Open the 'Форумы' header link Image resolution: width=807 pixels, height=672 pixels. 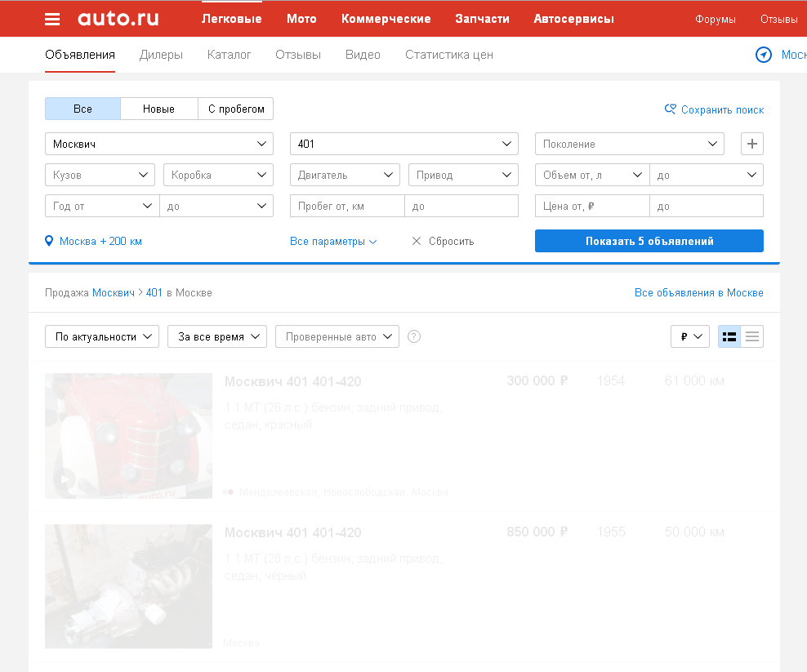tap(715, 19)
